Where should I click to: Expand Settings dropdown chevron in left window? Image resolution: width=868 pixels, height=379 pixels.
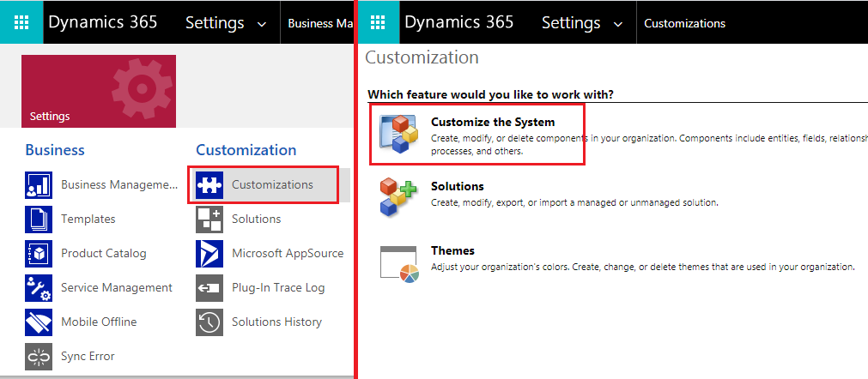(x=262, y=25)
